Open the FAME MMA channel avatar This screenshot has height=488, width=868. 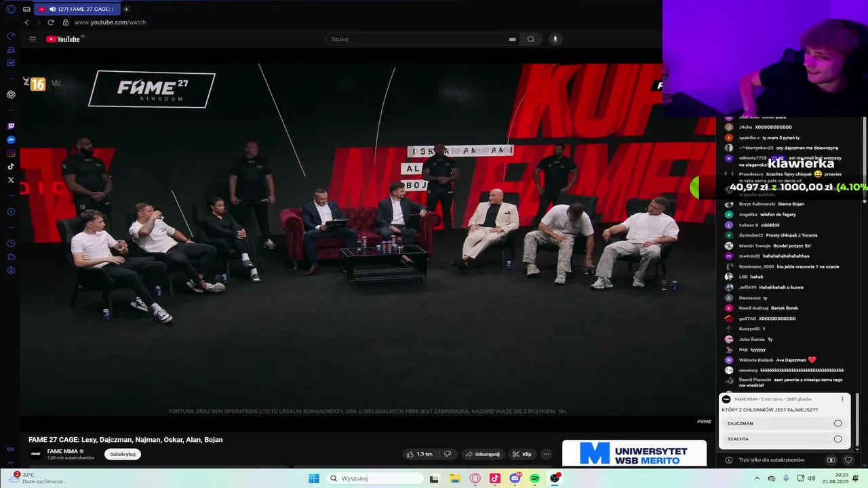(x=35, y=454)
